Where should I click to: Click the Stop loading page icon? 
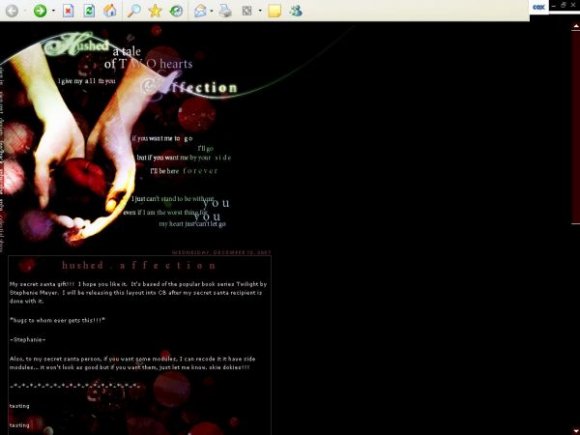[x=68, y=11]
